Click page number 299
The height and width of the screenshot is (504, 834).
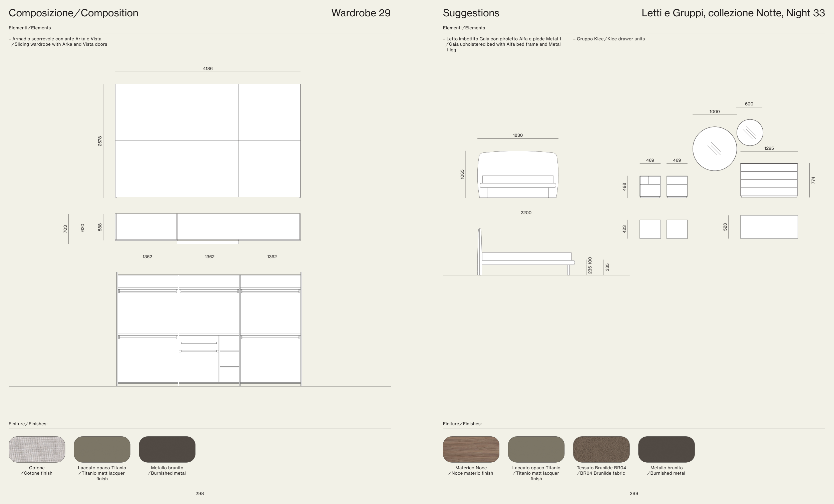point(634,494)
